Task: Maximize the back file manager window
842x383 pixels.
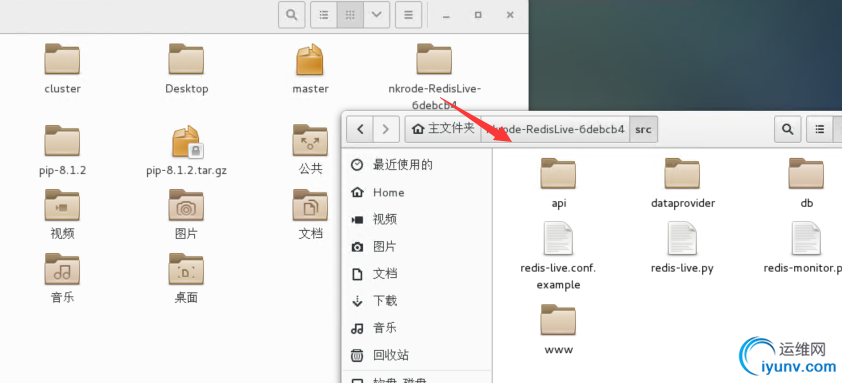Action: coord(478,15)
